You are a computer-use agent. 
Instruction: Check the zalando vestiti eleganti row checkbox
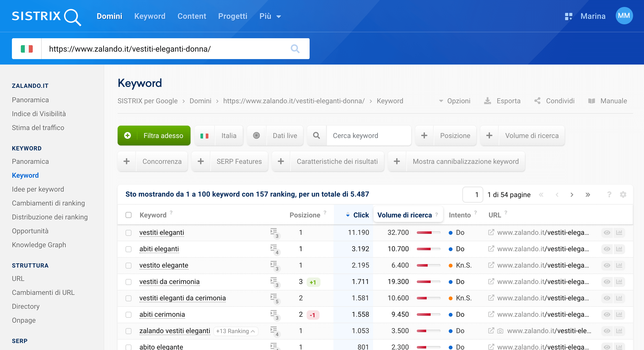point(129,331)
